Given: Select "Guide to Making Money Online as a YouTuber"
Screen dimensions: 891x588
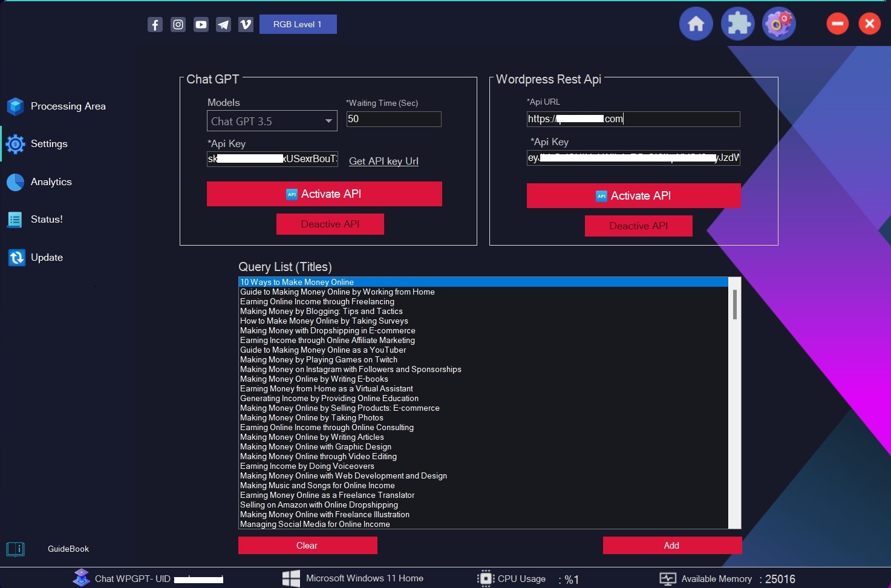Looking at the screenshot, I should tap(483, 350).
